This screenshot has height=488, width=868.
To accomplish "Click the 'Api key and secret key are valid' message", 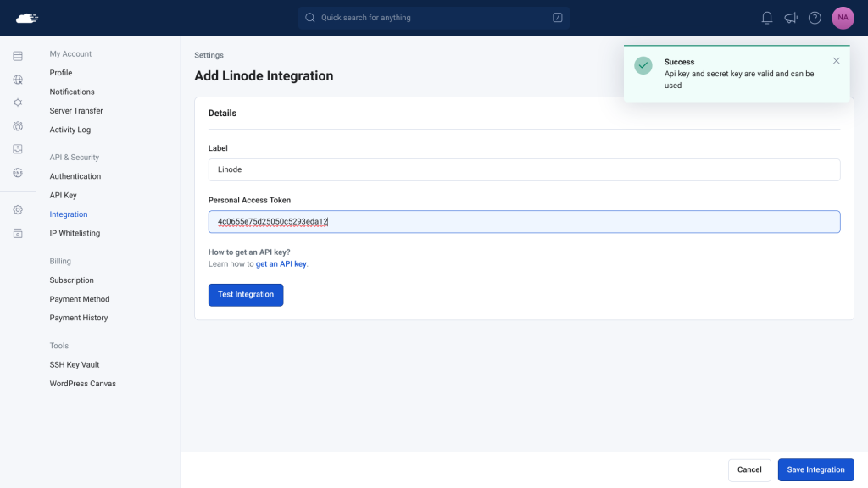I will (x=739, y=80).
